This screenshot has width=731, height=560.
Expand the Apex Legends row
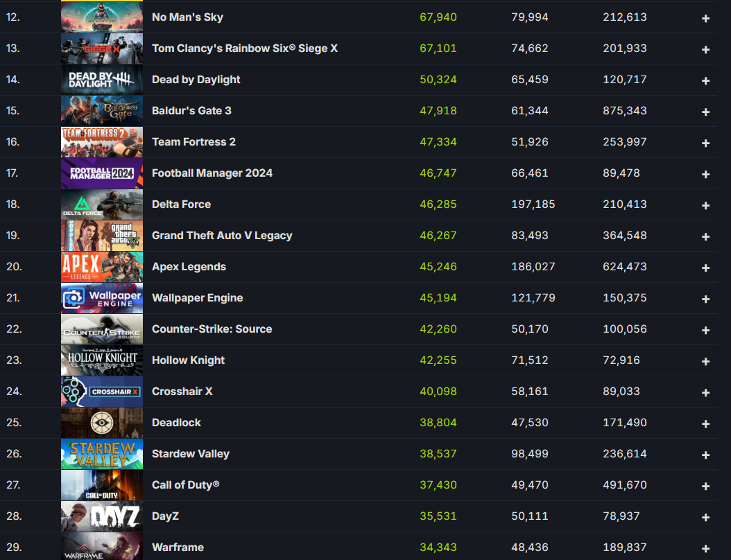coord(706,268)
